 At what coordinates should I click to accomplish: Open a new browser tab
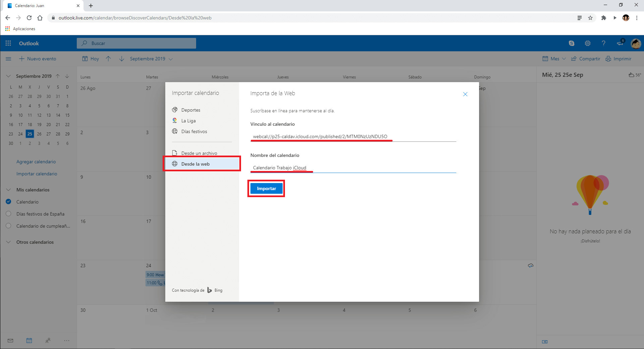coord(91,6)
